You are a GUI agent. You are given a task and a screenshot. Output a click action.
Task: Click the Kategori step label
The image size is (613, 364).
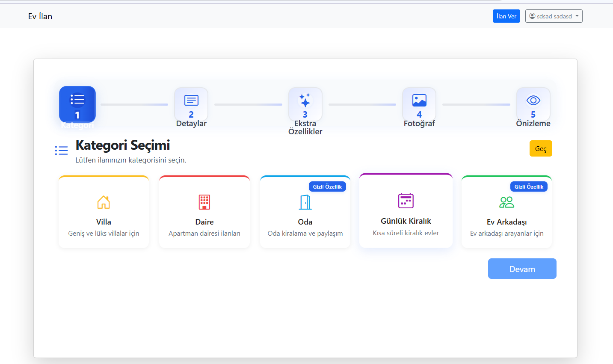click(77, 125)
